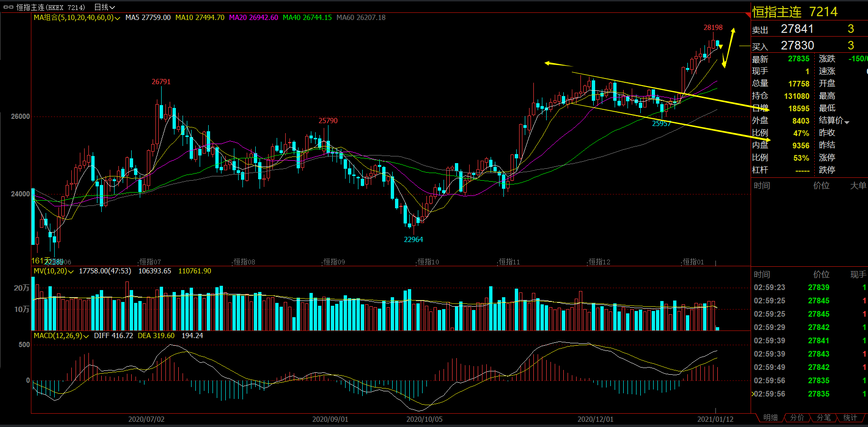
Task: Switch to the 明细 tab
Action: tap(771, 417)
